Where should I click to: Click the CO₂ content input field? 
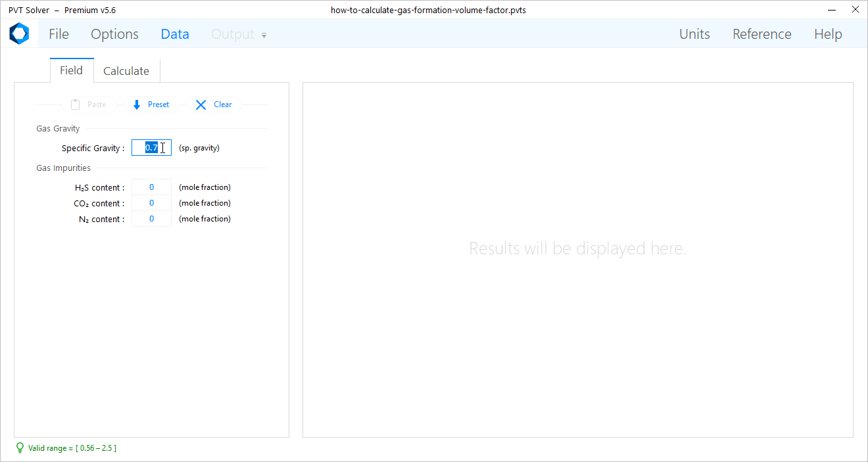click(x=151, y=203)
